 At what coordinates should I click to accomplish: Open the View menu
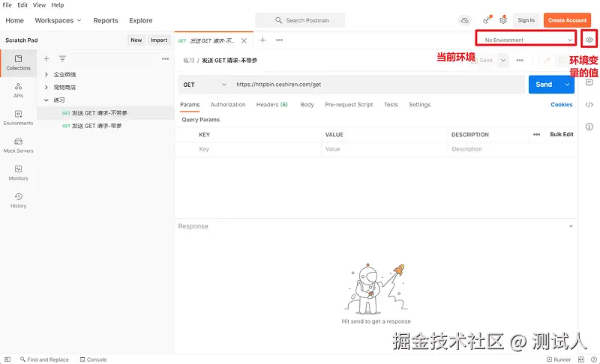pyautogui.click(x=40, y=5)
